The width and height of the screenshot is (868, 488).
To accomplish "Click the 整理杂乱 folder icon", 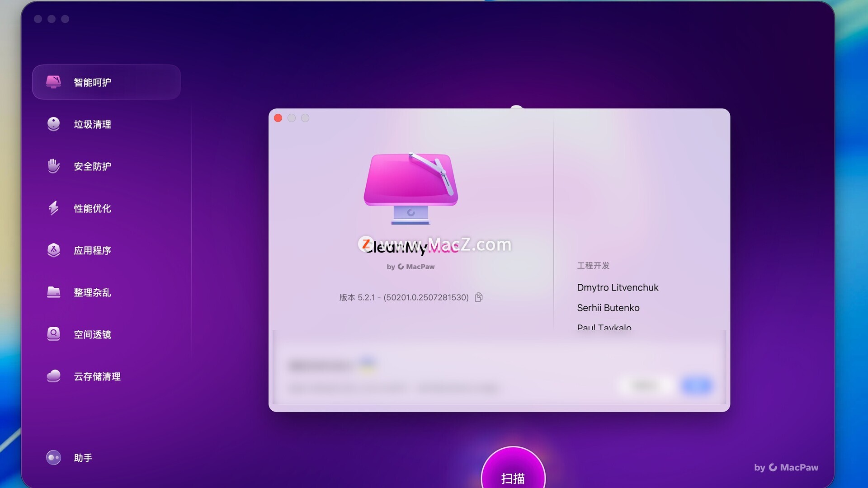I will (53, 292).
